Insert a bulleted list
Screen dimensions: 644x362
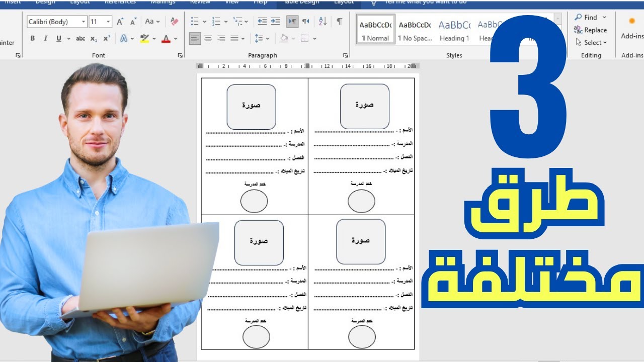pos(195,21)
